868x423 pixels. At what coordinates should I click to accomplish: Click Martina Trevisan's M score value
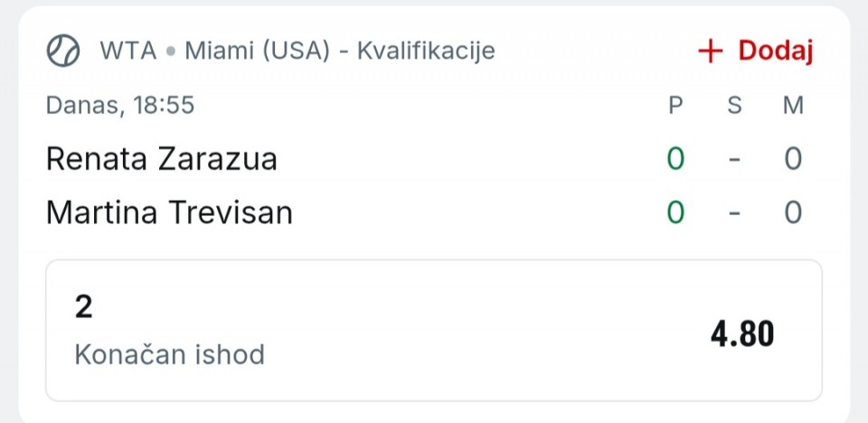tap(793, 213)
